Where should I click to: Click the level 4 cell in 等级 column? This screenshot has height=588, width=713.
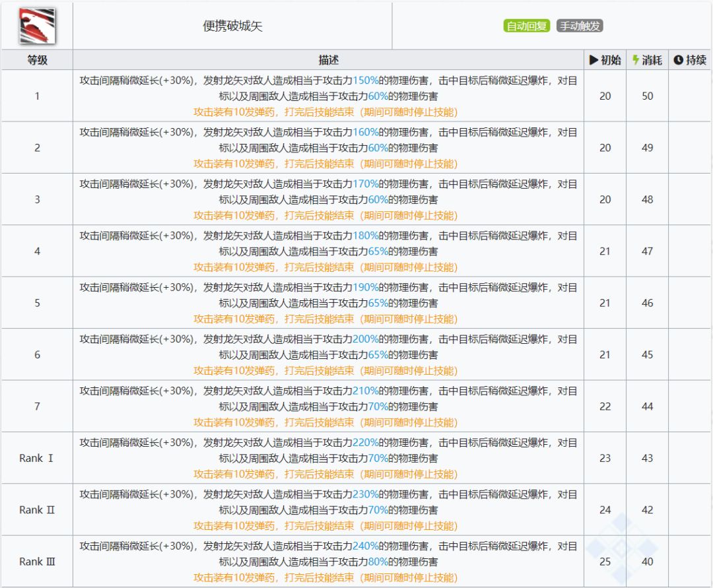pos(37,251)
